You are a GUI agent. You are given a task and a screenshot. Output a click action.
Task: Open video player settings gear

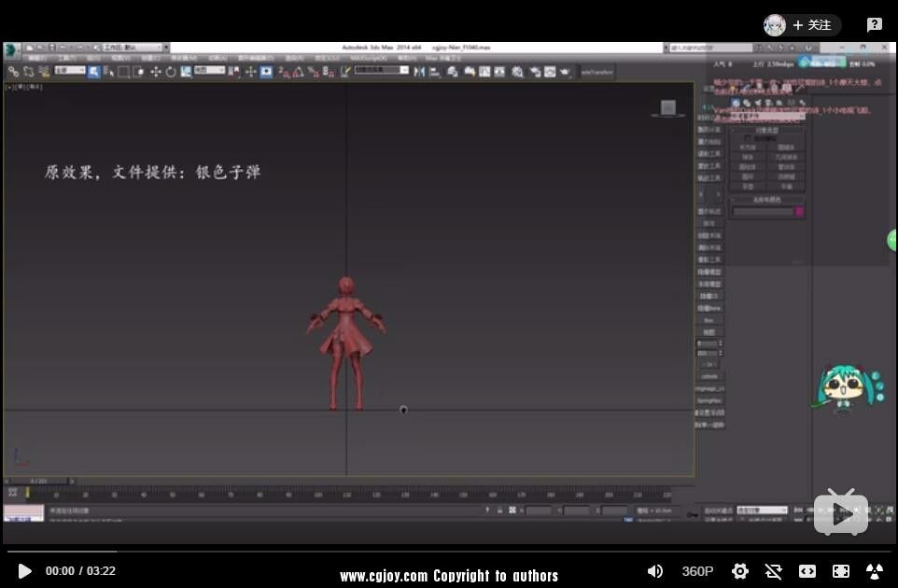(740, 571)
